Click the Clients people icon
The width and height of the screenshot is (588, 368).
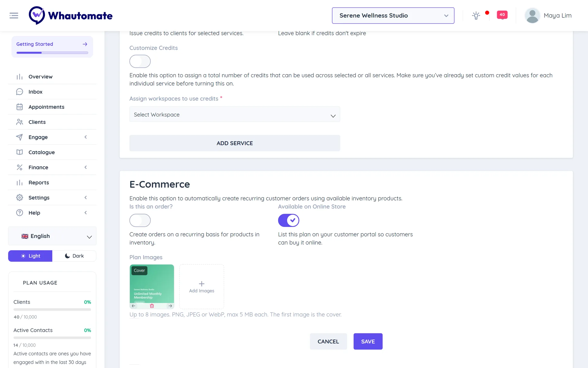click(x=20, y=122)
